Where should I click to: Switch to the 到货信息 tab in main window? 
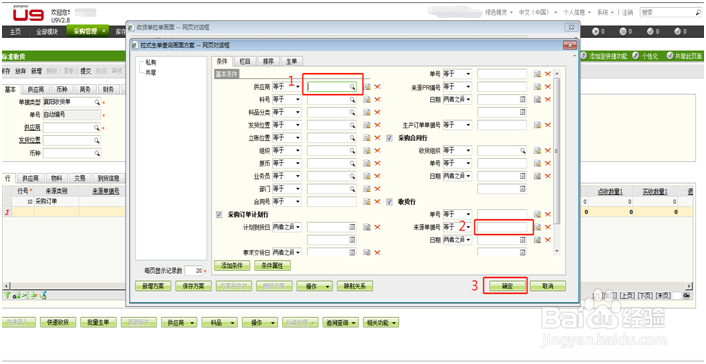tap(109, 178)
